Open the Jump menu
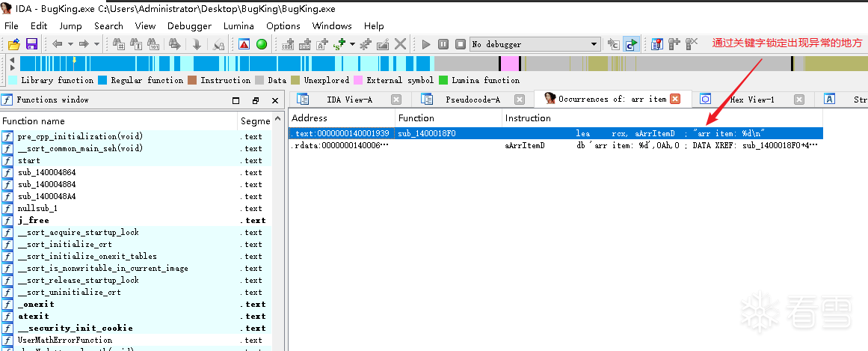 [x=71, y=25]
